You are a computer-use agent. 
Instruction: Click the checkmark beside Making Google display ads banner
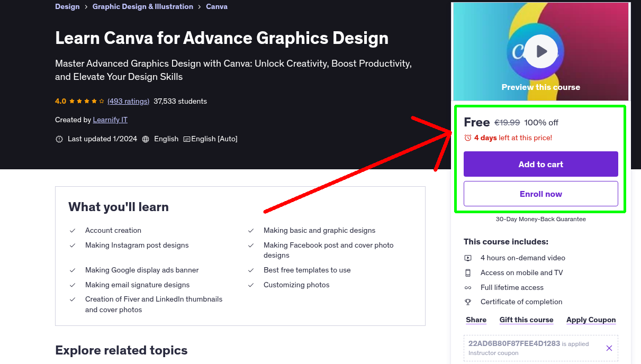click(x=73, y=270)
